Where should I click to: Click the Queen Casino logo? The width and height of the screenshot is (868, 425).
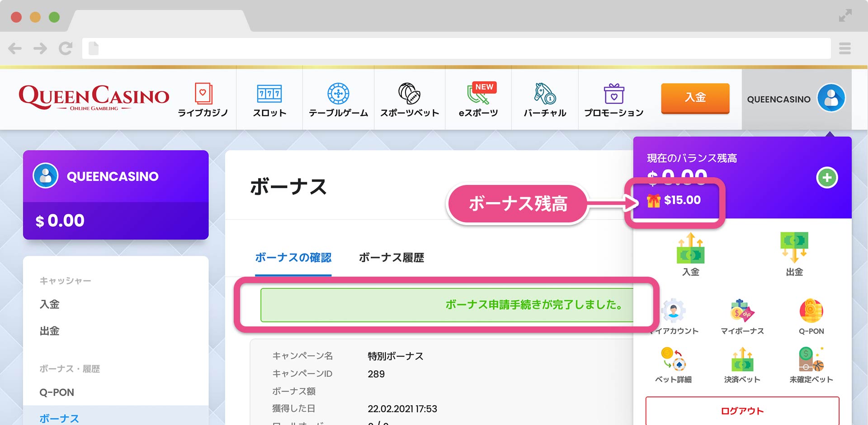tap(94, 97)
